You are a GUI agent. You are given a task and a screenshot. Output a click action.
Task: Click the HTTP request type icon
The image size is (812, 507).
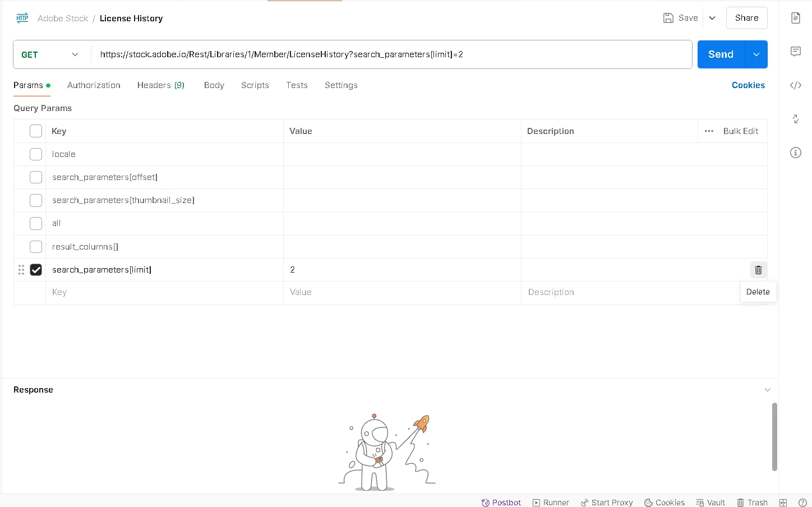[22, 18]
